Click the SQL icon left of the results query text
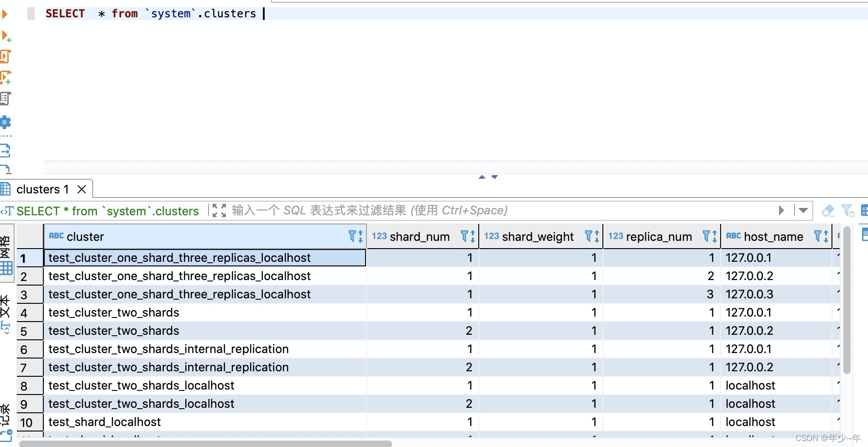This screenshot has height=447, width=868. [x=7, y=211]
